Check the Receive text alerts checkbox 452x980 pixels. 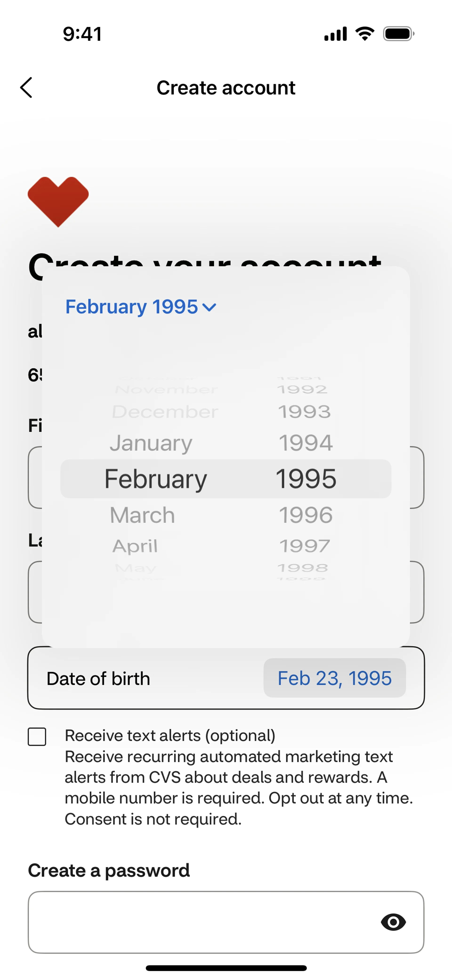pos(37,737)
